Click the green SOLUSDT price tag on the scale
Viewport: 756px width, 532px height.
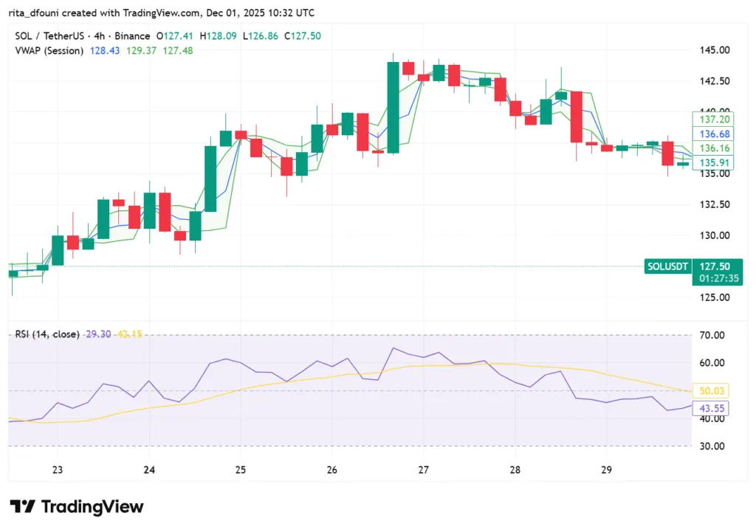(x=667, y=266)
